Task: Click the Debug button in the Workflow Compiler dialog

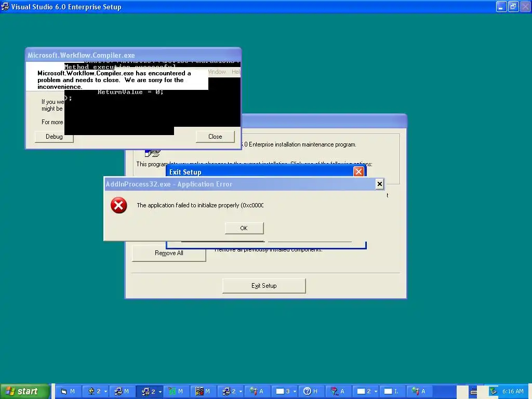Action: coord(54,137)
